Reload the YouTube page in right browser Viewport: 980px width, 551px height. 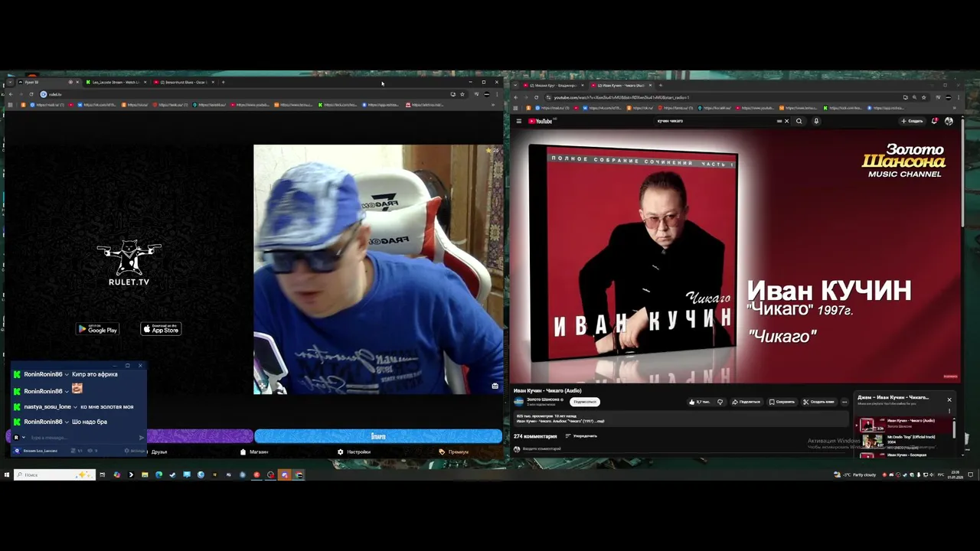536,97
